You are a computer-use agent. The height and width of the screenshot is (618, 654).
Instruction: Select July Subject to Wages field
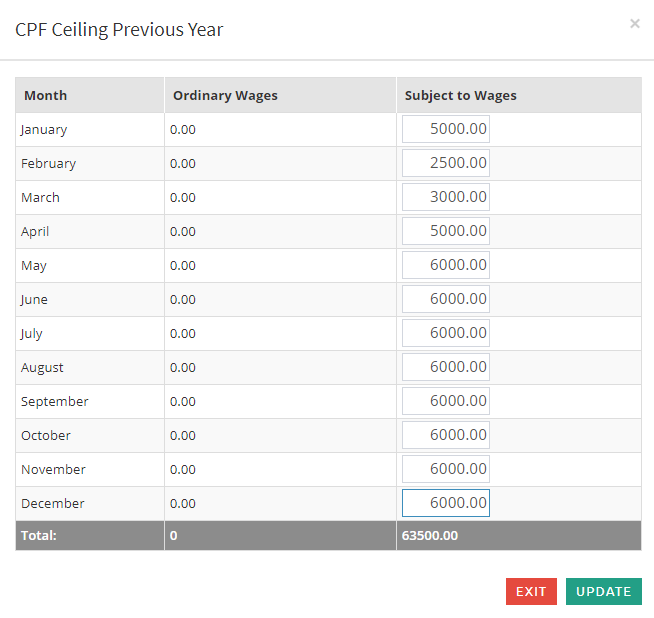pyautogui.click(x=446, y=333)
